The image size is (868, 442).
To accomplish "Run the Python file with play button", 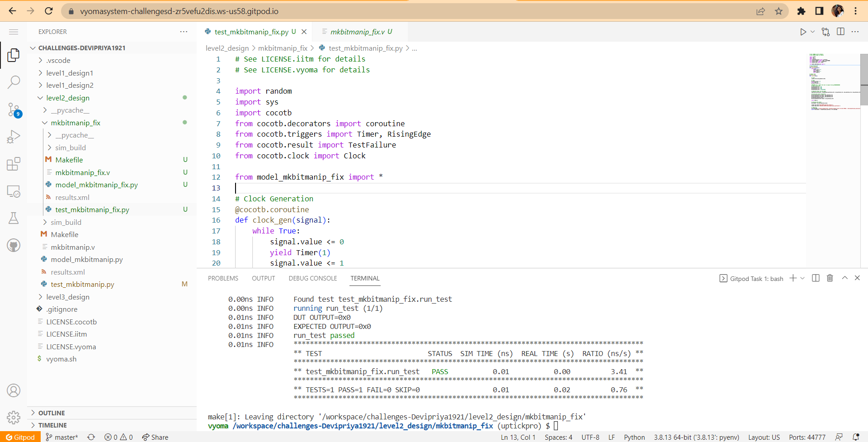I will (x=803, y=32).
